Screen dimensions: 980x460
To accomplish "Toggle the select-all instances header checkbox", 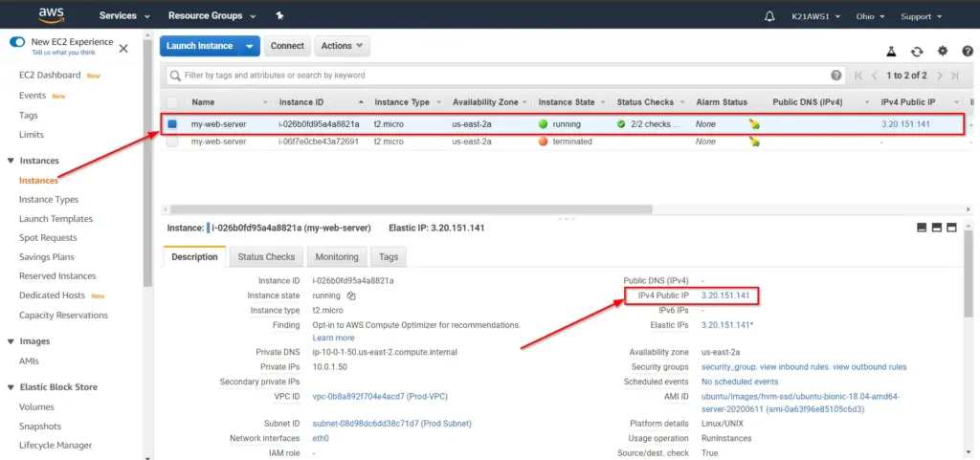I will point(172,101).
